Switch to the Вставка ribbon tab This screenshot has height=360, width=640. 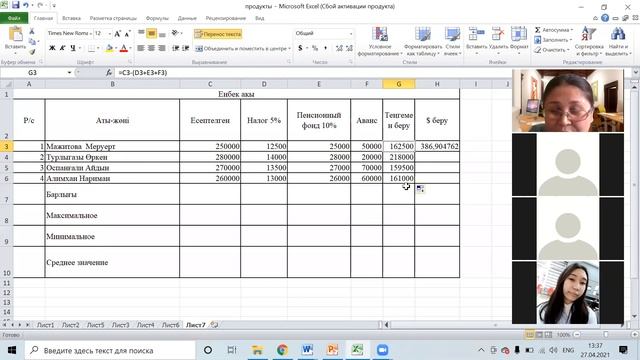(x=71, y=18)
